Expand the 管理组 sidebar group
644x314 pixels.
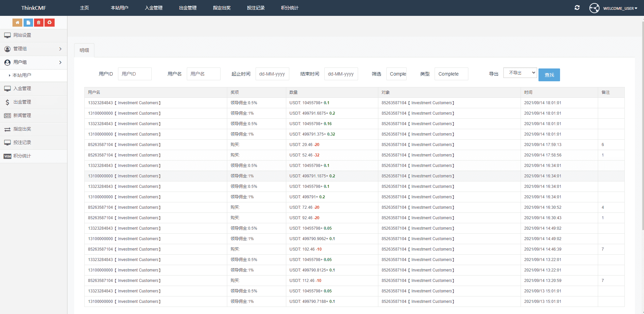point(33,49)
